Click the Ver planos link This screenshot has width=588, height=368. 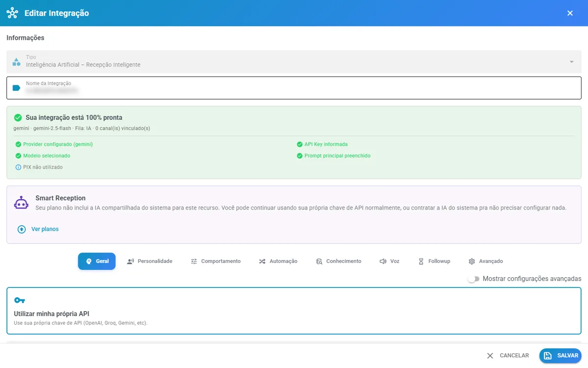(x=45, y=229)
